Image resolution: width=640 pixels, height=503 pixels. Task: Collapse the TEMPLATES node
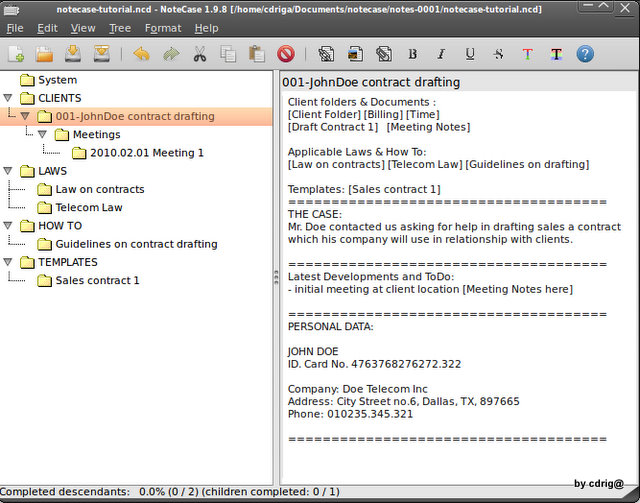8,262
